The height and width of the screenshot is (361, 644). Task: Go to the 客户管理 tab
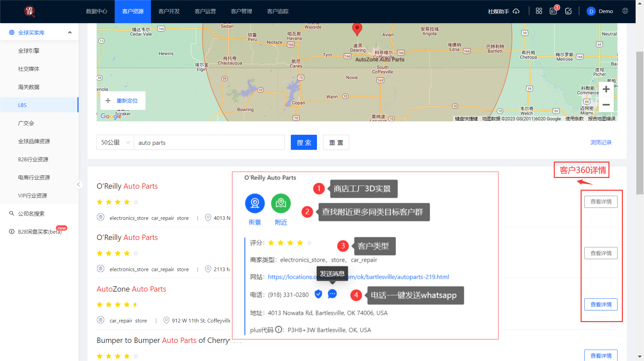[x=241, y=11]
